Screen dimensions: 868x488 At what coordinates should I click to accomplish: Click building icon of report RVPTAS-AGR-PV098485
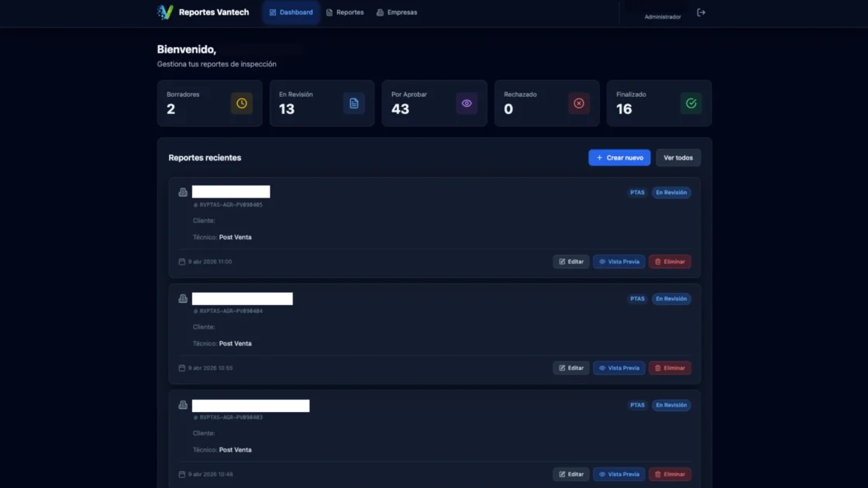tap(183, 192)
